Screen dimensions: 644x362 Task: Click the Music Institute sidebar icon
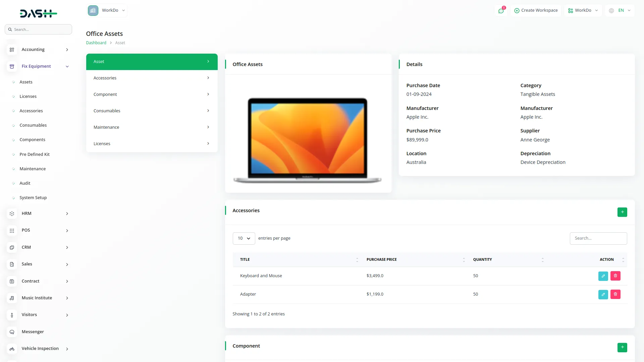click(x=12, y=298)
